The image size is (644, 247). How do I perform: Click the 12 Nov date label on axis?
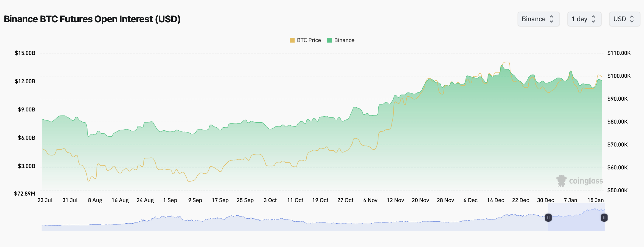[395, 200]
